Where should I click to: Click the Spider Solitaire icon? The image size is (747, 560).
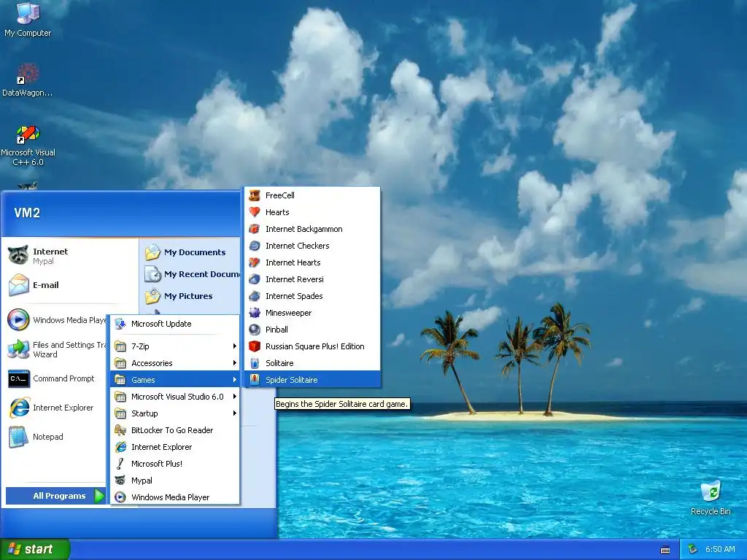tap(255, 379)
